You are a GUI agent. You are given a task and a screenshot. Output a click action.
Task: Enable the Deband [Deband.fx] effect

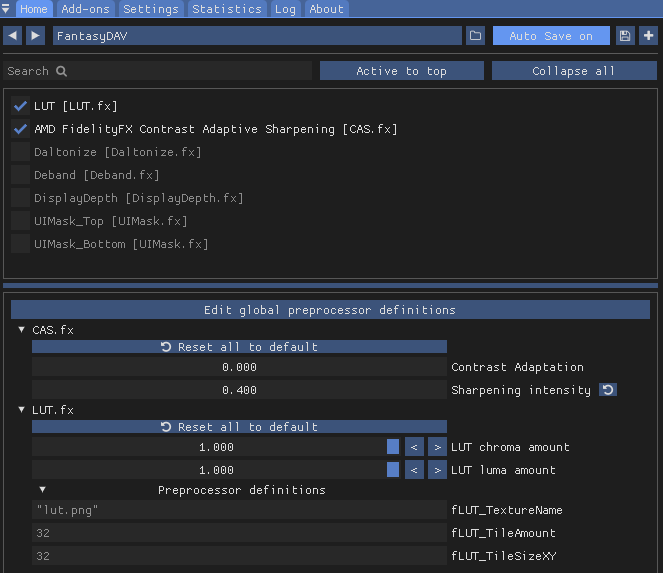(20, 175)
